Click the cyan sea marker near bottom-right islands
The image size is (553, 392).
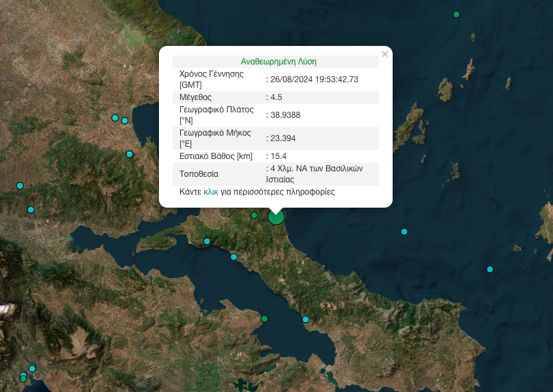coord(490,269)
